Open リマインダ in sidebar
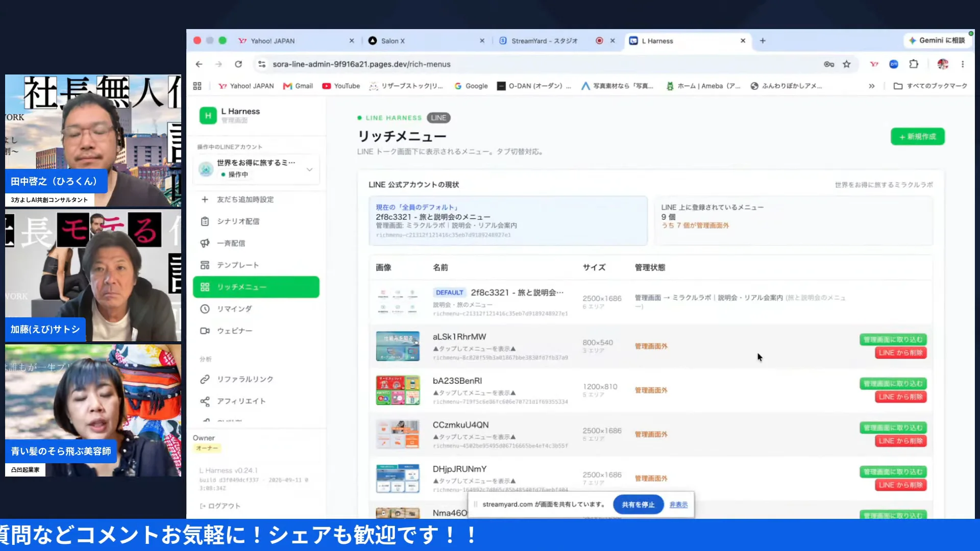The image size is (980, 551). tap(256, 309)
